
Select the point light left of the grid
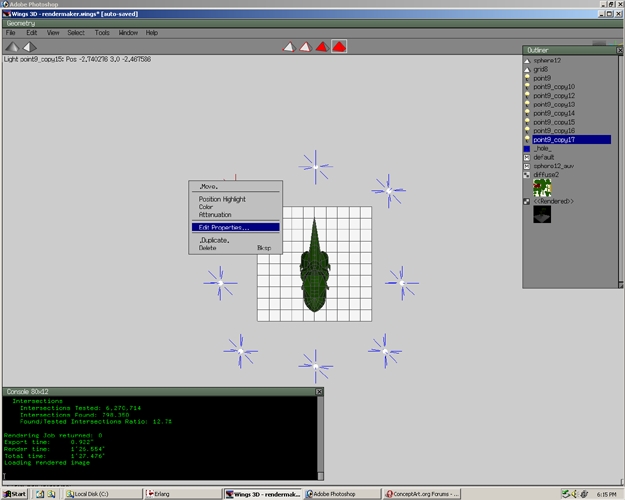click(220, 283)
